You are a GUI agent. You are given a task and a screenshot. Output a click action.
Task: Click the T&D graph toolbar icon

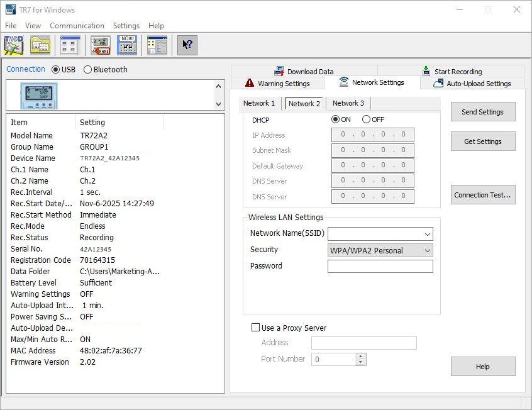pyautogui.click(x=13, y=45)
